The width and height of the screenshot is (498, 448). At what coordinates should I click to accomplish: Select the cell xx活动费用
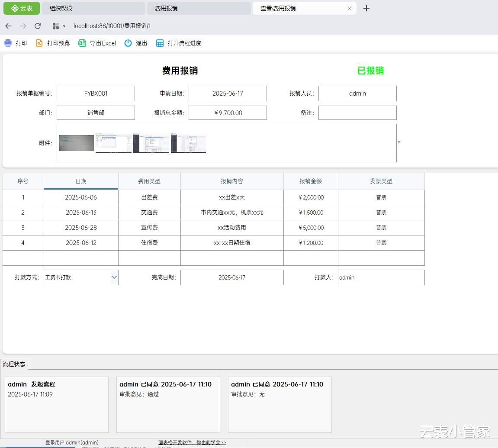232,228
